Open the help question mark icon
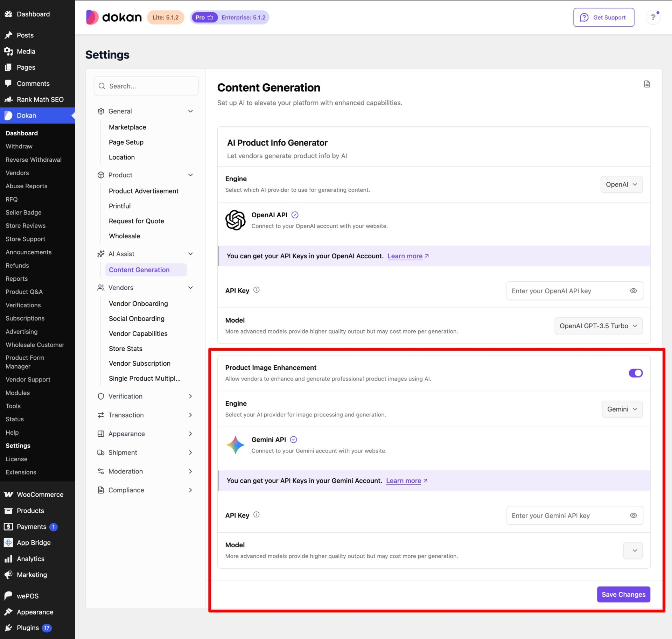This screenshot has width=672, height=639. (x=653, y=17)
